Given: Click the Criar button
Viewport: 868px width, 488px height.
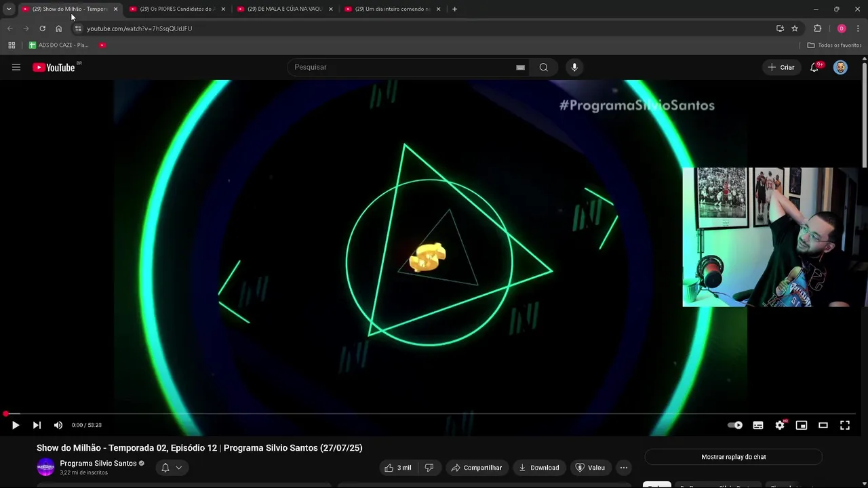Looking at the screenshot, I should (x=781, y=67).
